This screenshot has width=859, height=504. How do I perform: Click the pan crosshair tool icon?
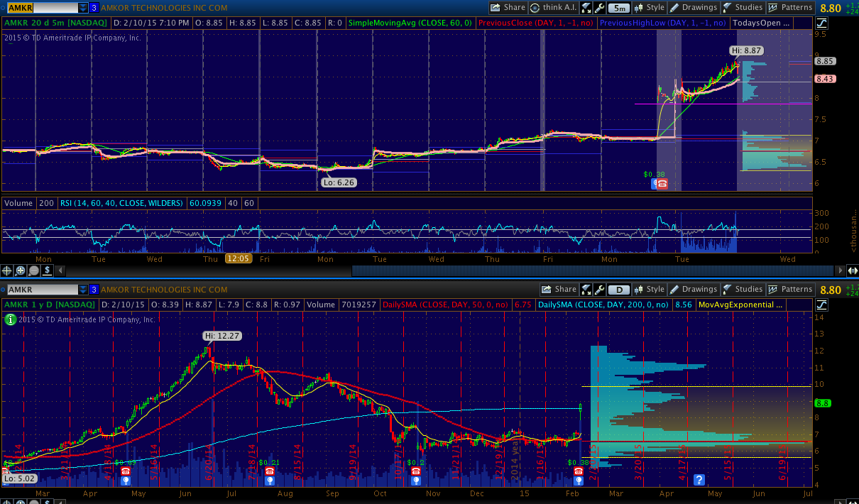[x=8, y=270]
